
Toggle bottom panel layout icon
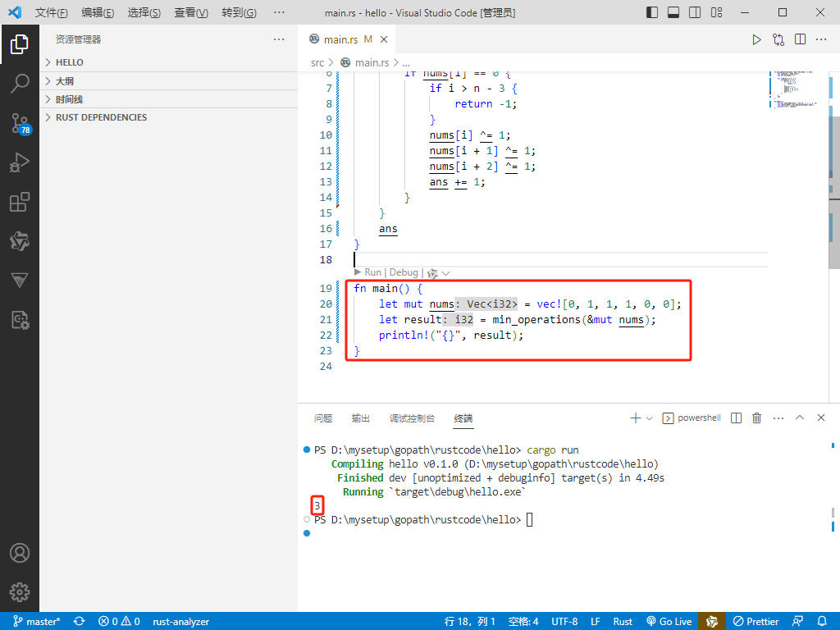tap(673, 12)
